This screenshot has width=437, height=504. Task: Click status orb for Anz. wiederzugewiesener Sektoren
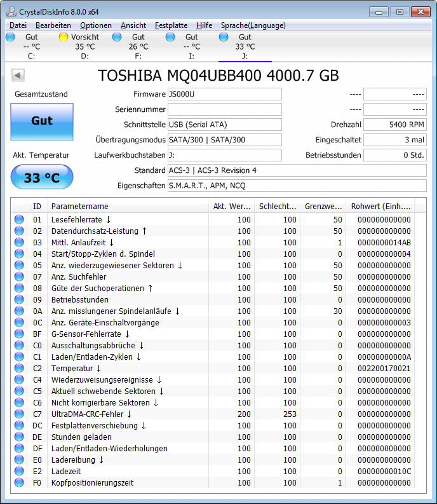point(19,265)
